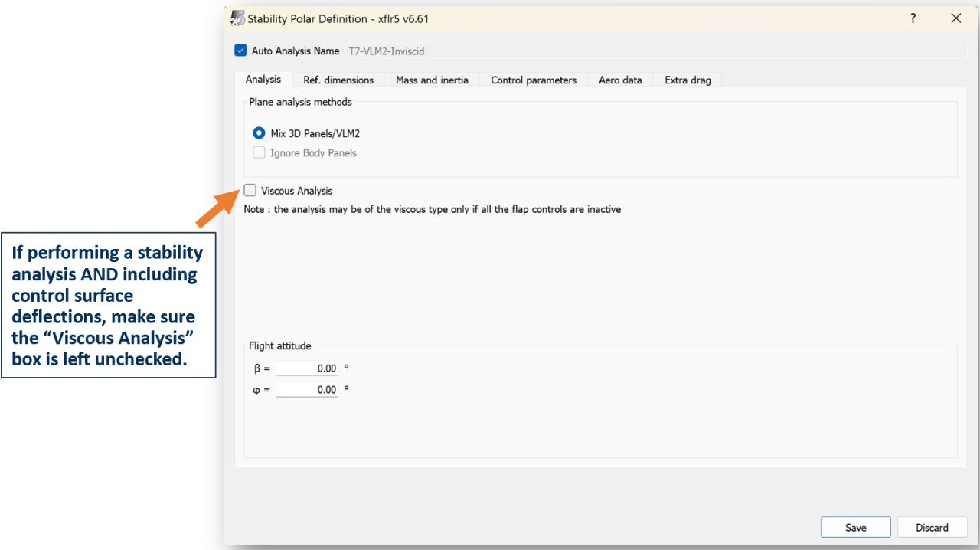Enable the Viscous Analysis checkbox
Viewport: 980px width, 550px height.
click(x=250, y=191)
